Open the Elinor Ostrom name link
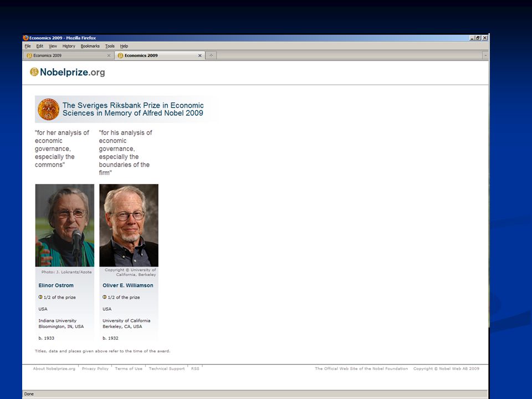 pyautogui.click(x=56, y=285)
